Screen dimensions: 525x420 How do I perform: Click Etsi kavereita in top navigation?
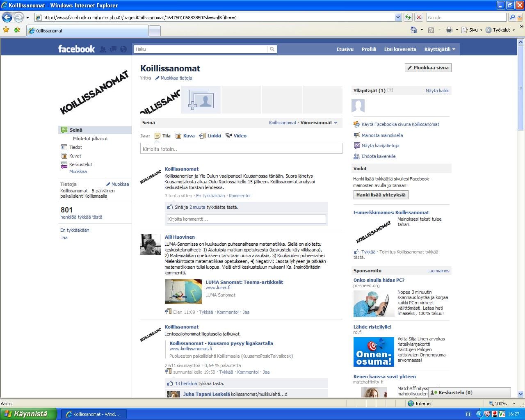400,49
